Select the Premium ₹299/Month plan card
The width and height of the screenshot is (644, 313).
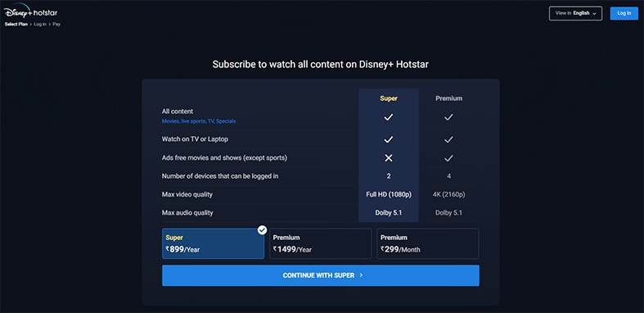pos(428,243)
